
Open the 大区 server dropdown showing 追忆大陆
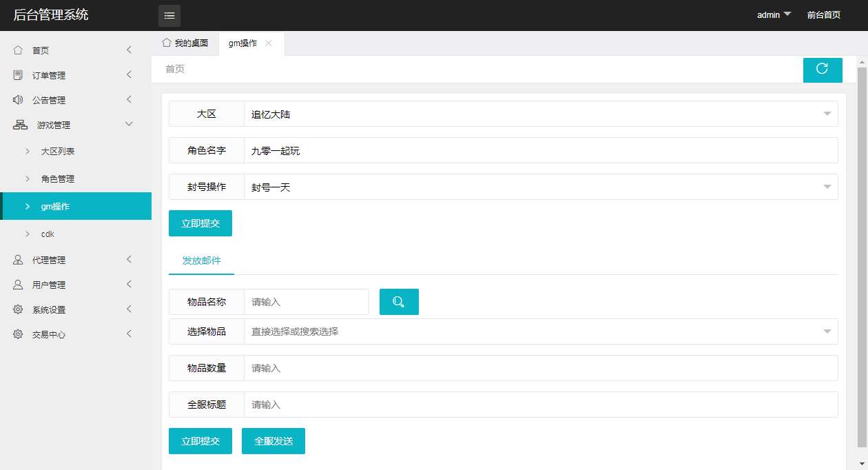(x=826, y=114)
